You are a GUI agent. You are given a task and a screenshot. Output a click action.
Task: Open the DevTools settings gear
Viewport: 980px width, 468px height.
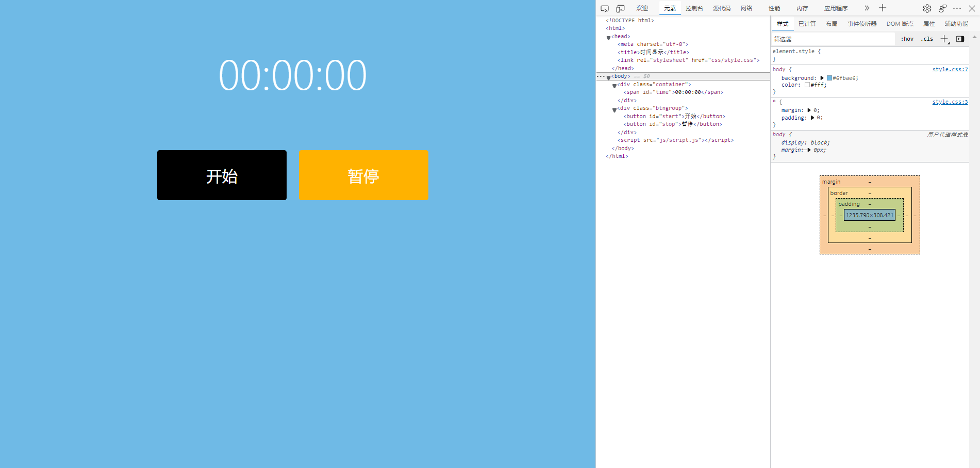pos(927,8)
